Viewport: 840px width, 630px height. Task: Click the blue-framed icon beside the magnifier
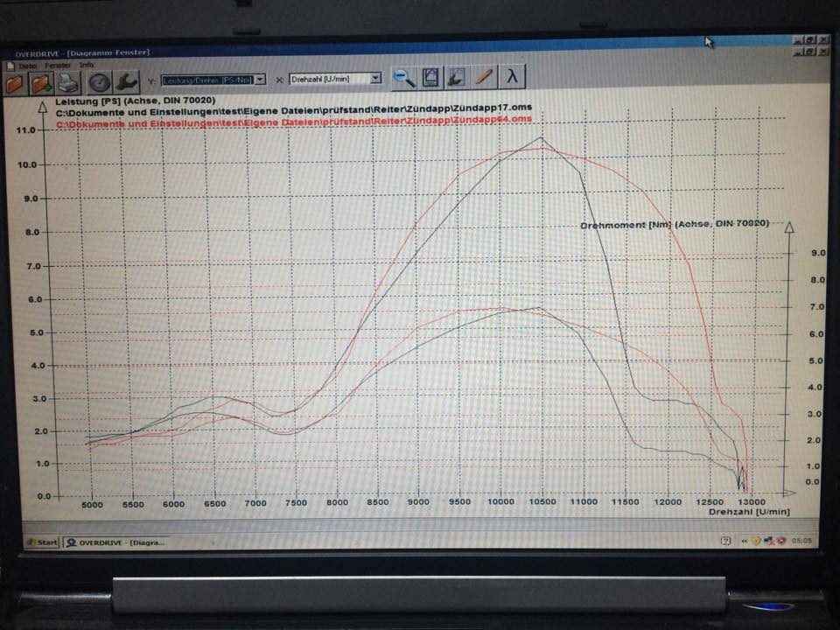click(430, 78)
